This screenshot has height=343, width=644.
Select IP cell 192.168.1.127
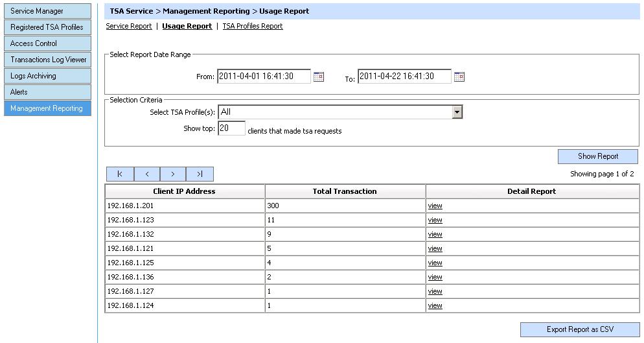pyautogui.click(x=185, y=291)
